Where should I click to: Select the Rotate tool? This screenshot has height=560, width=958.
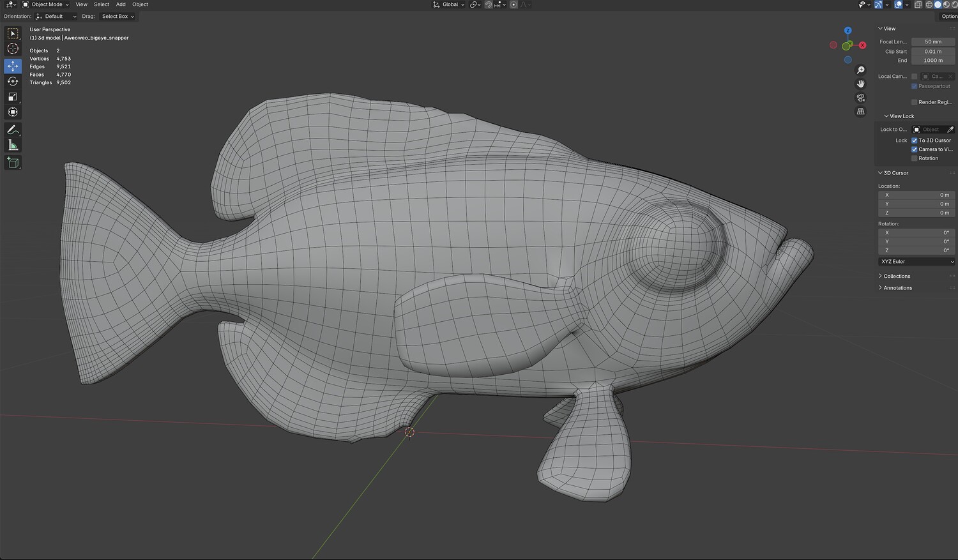click(13, 81)
